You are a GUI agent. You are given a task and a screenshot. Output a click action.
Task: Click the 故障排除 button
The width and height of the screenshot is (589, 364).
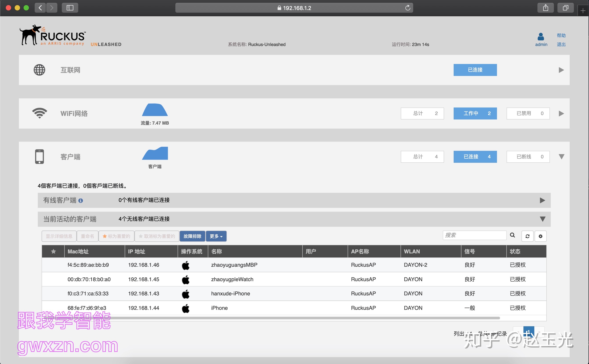click(192, 236)
